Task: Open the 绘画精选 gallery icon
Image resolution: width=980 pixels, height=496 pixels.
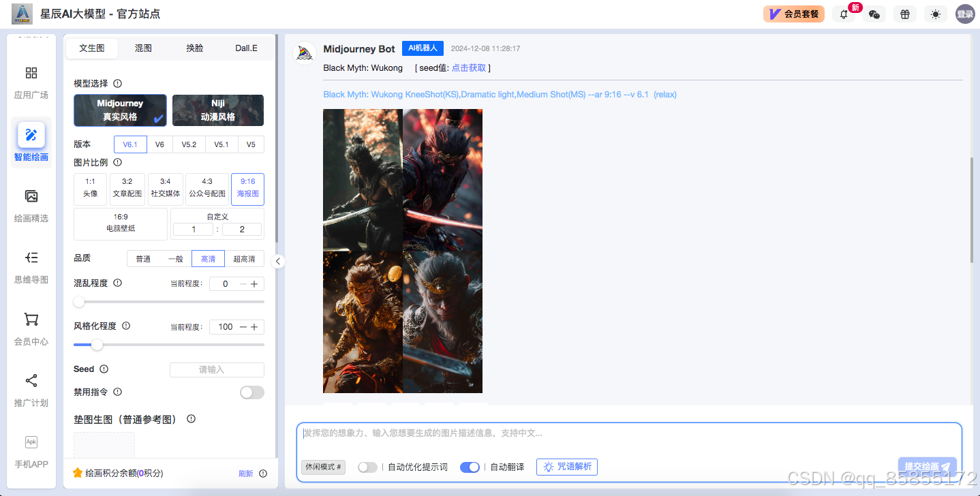Action: (x=31, y=196)
